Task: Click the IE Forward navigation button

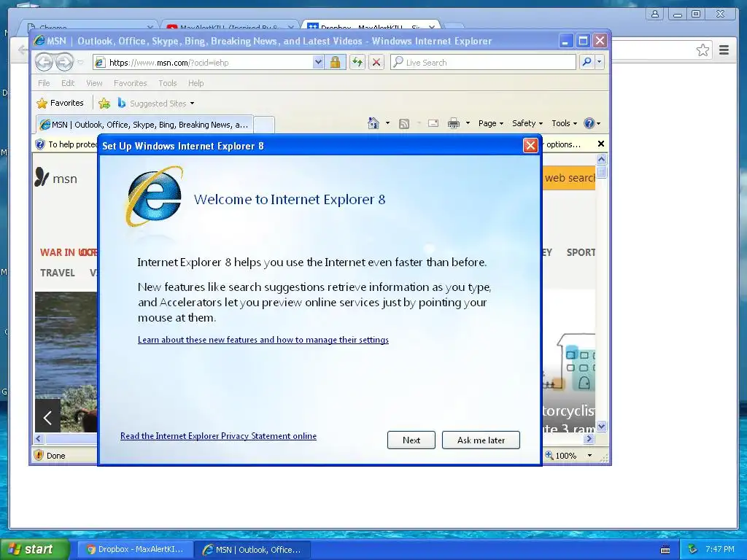Action: pos(64,62)
